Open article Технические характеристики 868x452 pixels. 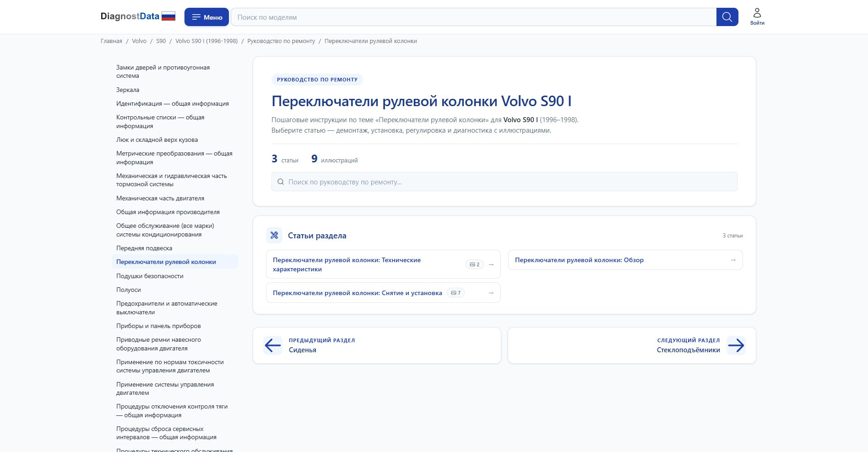(x=383, y=264)
